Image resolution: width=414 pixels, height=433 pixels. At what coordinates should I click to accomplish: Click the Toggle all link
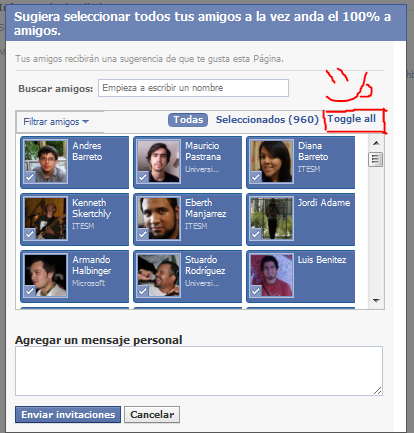pos(352,119)
